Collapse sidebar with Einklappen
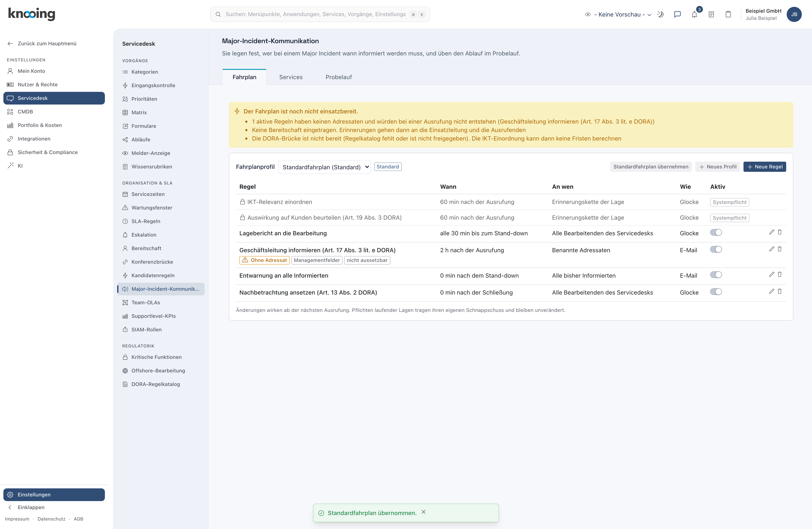This screenshot has height=529, width=812. coord(54,507)
